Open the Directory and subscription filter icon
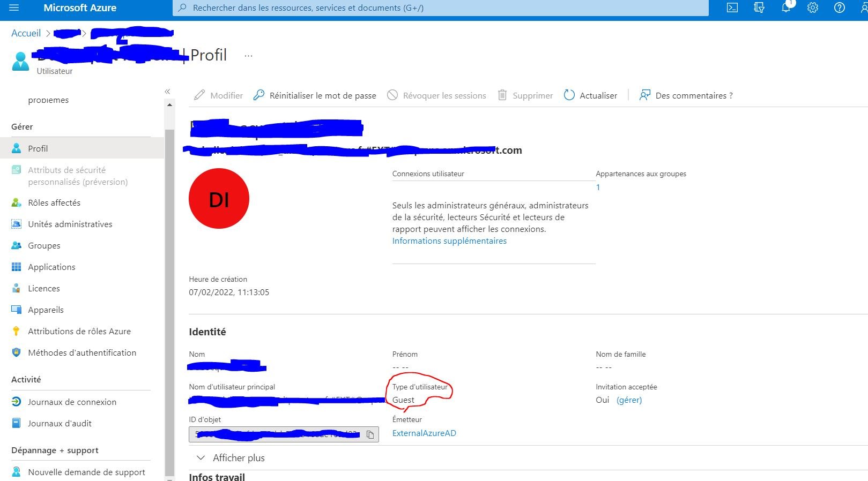 (759, 8)
